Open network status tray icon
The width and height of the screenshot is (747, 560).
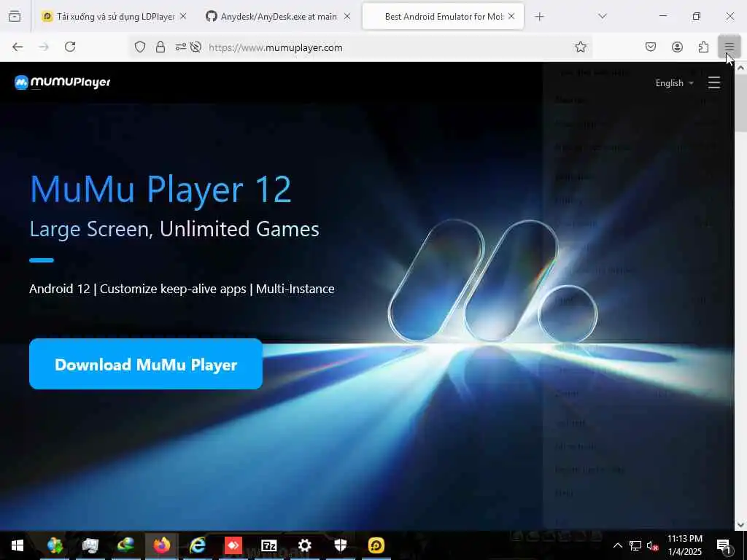(635, 545)
